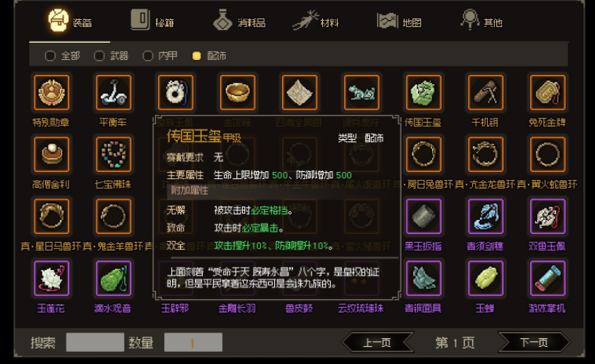Pick the 游戏掌机 handheld console icon
Screen dimensions: 595x364
548,278
